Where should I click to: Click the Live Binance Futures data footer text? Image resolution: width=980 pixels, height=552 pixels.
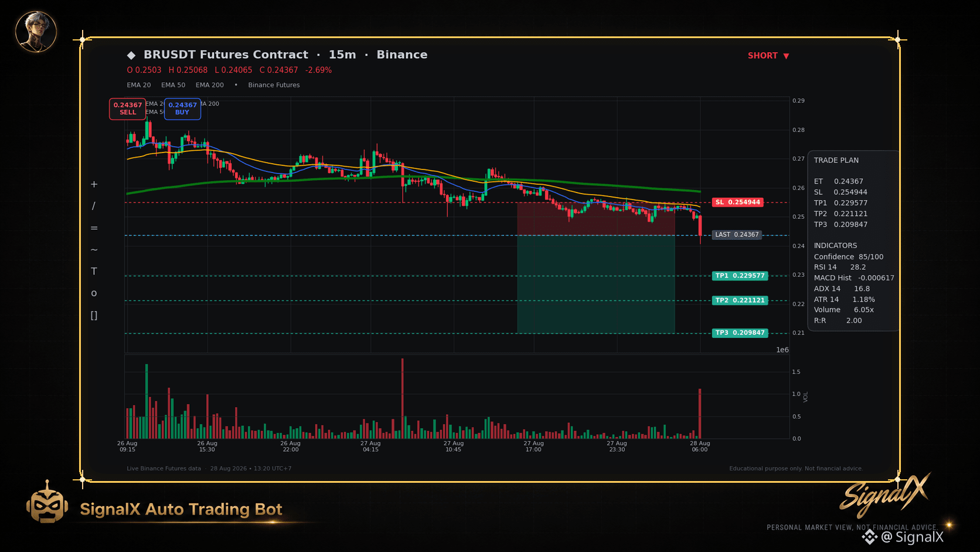(164, 469)
